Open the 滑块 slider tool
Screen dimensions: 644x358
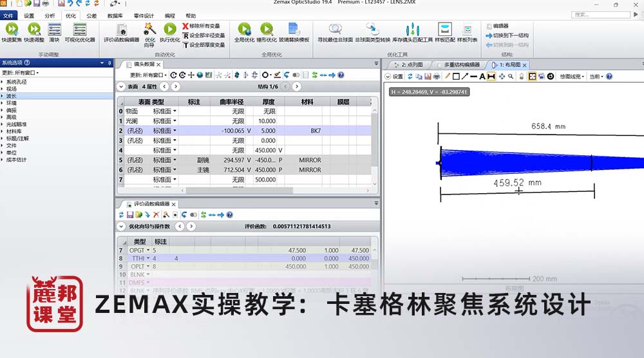(54, 32)
